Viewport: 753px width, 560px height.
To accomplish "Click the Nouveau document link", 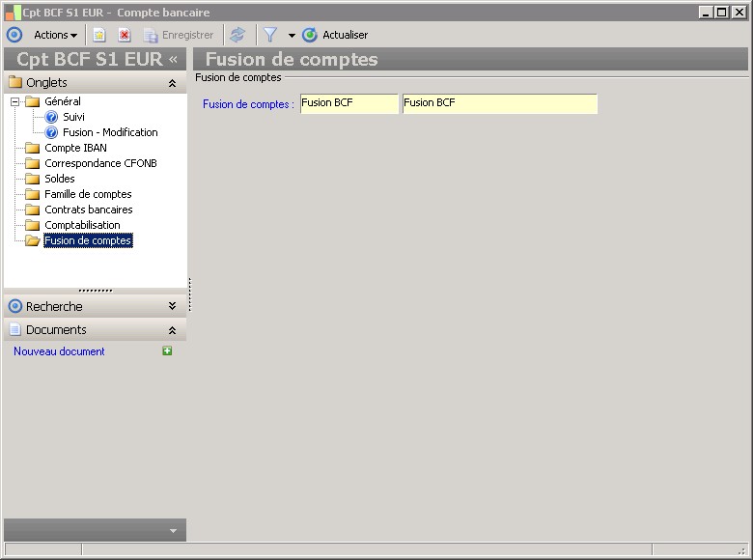I will pos(59,351).
